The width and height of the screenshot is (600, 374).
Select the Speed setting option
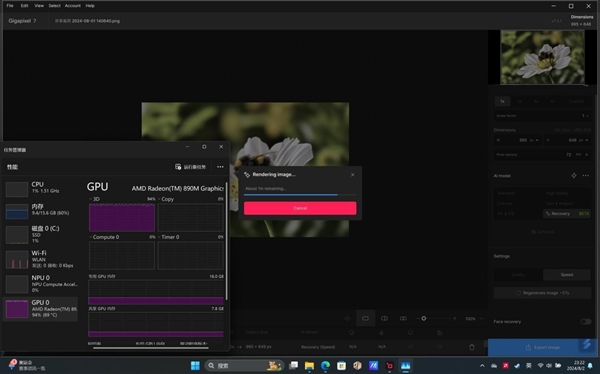click(x=567, y=274)
